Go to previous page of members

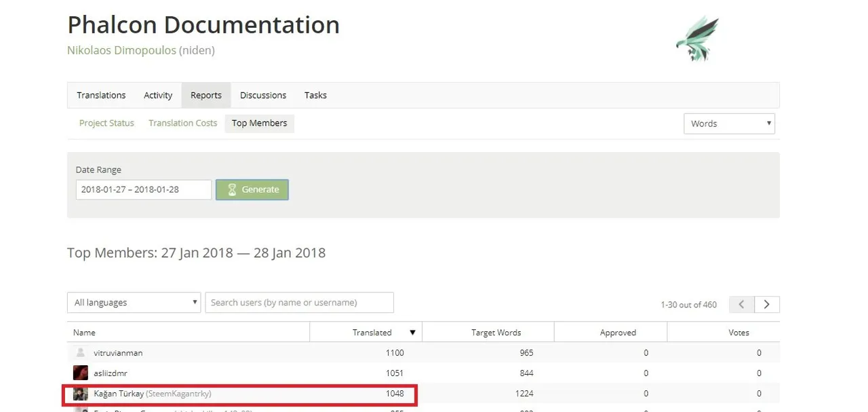tap(741, 304)
